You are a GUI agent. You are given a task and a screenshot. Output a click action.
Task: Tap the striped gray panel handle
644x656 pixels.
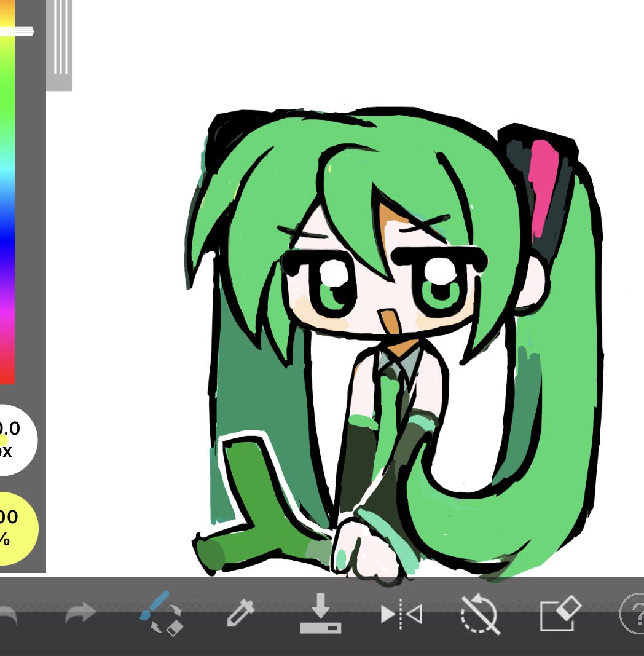point(59,45)
